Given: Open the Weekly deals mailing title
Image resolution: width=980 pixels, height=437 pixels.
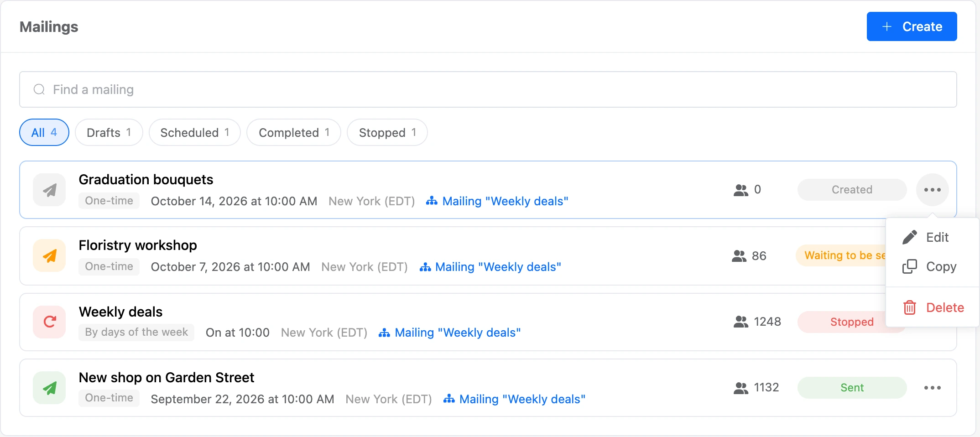Looking at the screenshot, I should [x=120, y=312].
